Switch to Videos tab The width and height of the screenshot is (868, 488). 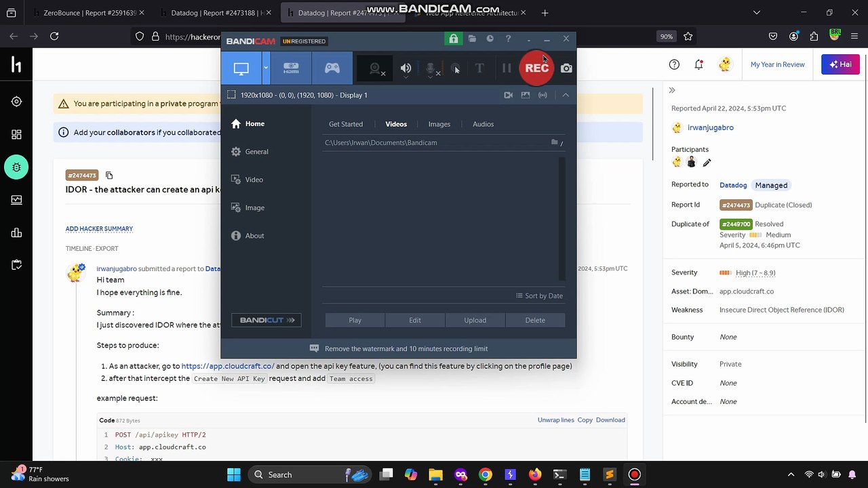coord(396,124)
